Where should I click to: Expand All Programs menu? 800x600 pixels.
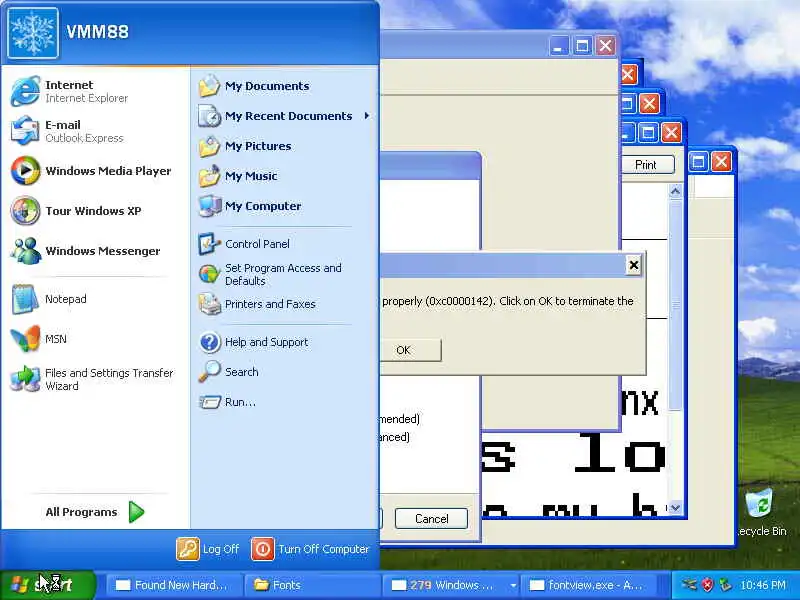click(x=94, y=512)
